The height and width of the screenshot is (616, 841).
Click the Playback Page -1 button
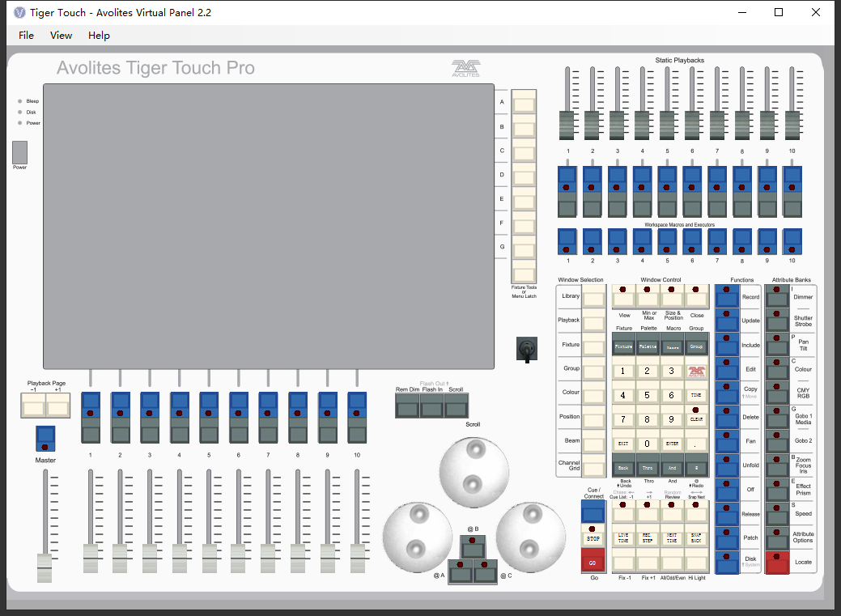tap(33, 406)
